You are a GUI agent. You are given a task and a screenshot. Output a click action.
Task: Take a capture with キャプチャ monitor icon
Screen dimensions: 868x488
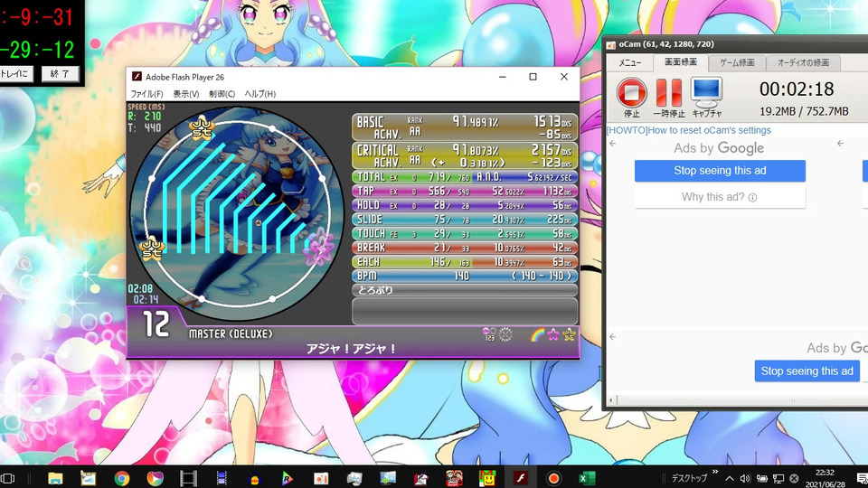click(x=707, y=98)
